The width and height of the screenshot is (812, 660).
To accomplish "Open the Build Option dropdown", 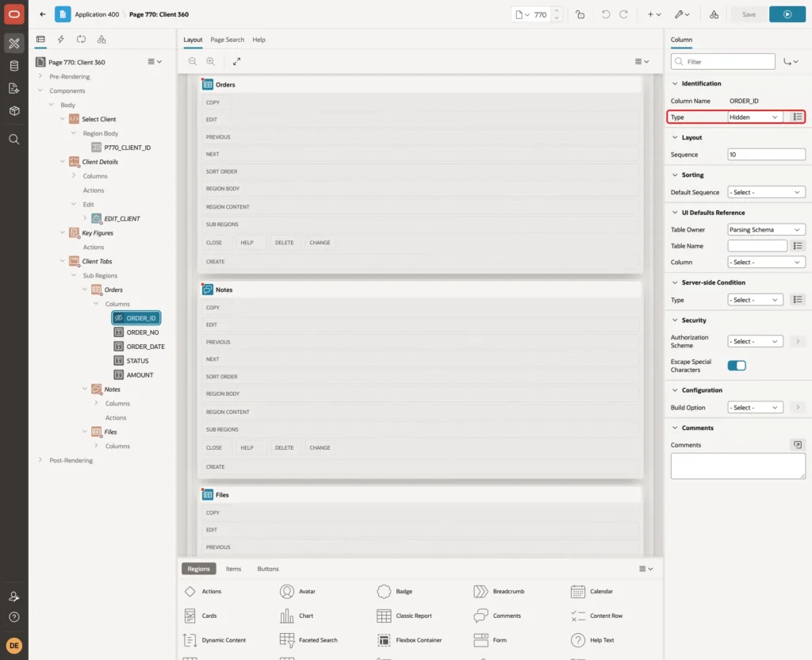I will [x=755, y=408].
